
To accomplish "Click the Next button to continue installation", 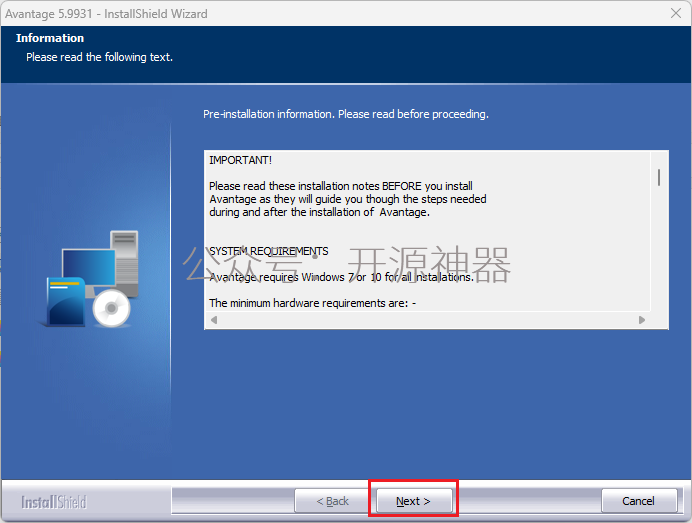I will coord(414,501).
